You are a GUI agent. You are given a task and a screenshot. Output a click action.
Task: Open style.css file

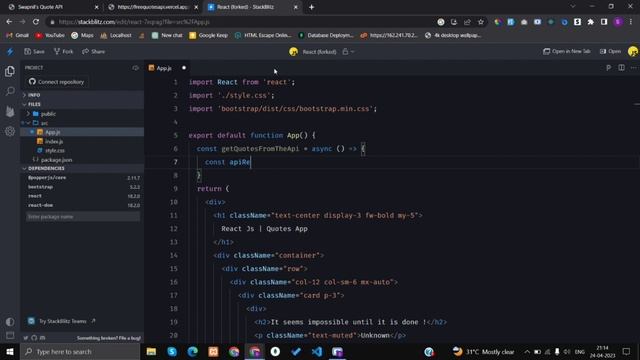tap(82, 151)
